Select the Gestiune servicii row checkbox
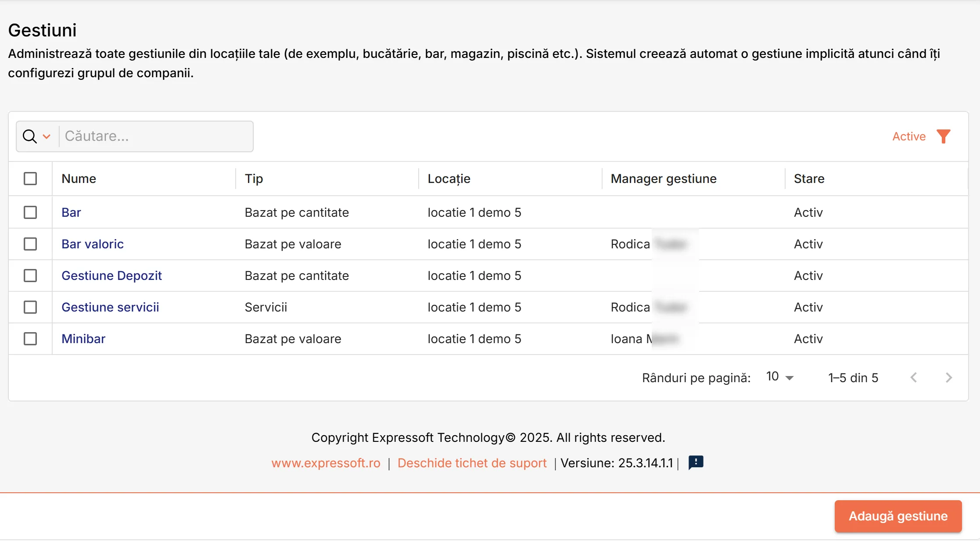The height and width of the screenshot is (541, 980). pos(30,307)
